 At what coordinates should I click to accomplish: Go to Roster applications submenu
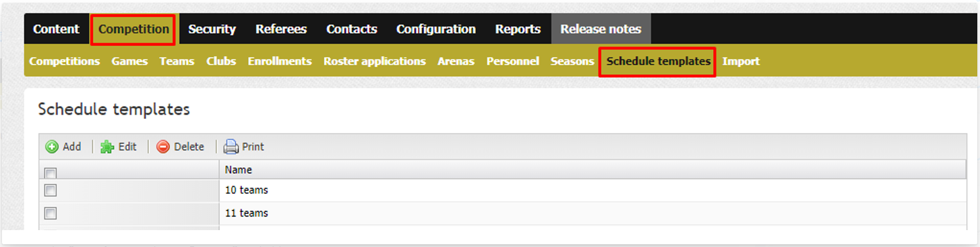click(375, 61)
